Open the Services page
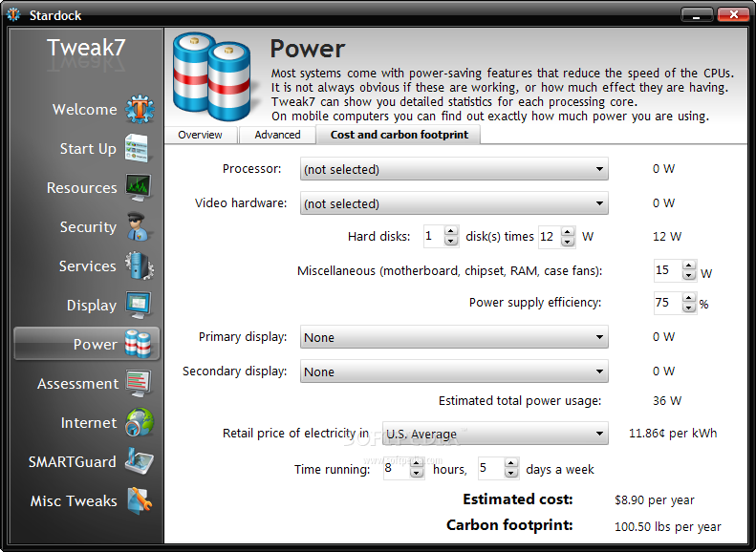Image resolution: width=756 pixels, height=552 pixels. coord(87,265)
